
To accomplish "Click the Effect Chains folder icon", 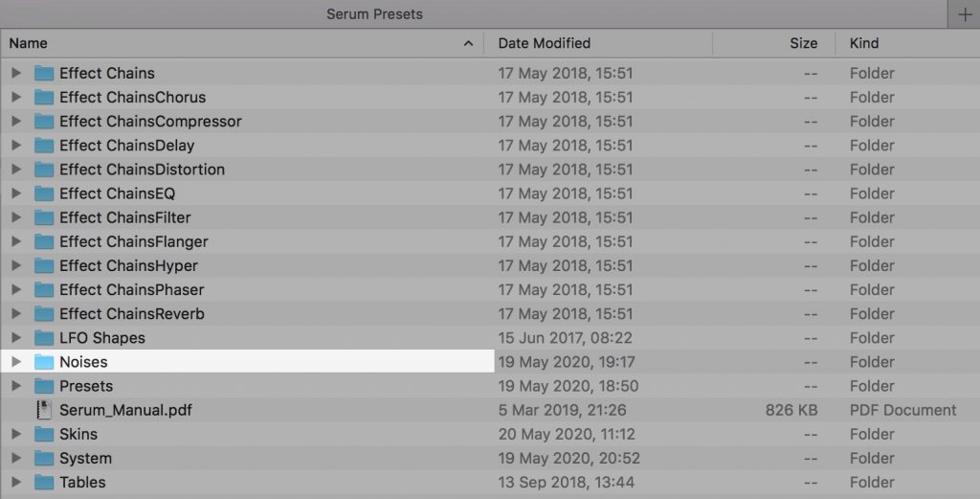I will point(44,73).
